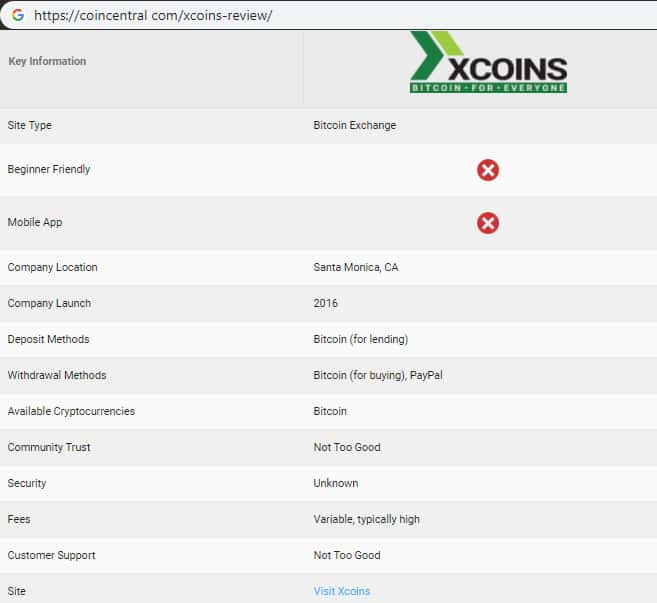Select the Variable, typically high fees value
This screenshot has height=603, width=657.
pyautogui.click(x=367, y=519)
